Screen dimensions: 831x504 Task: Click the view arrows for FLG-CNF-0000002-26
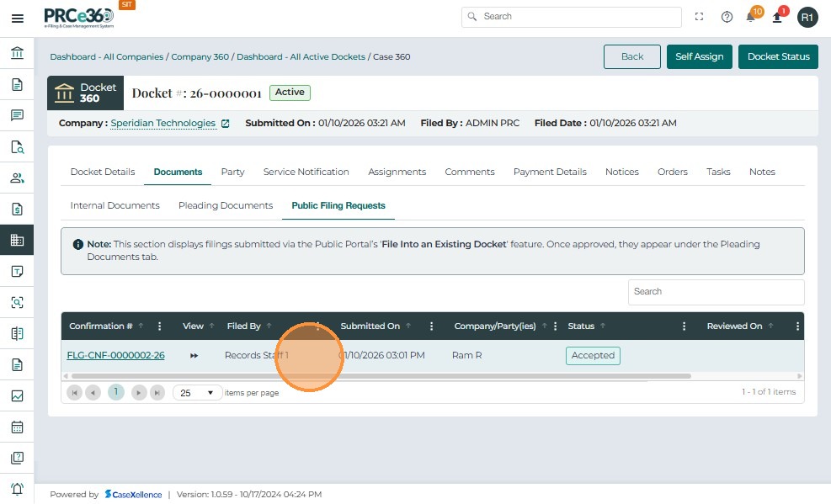point(194,356)
